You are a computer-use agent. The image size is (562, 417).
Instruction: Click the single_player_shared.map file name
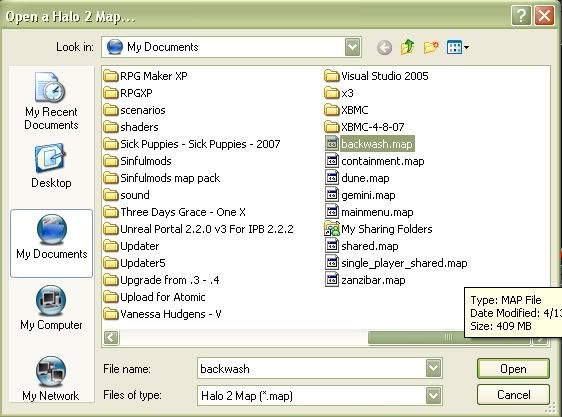pos(404,264)
